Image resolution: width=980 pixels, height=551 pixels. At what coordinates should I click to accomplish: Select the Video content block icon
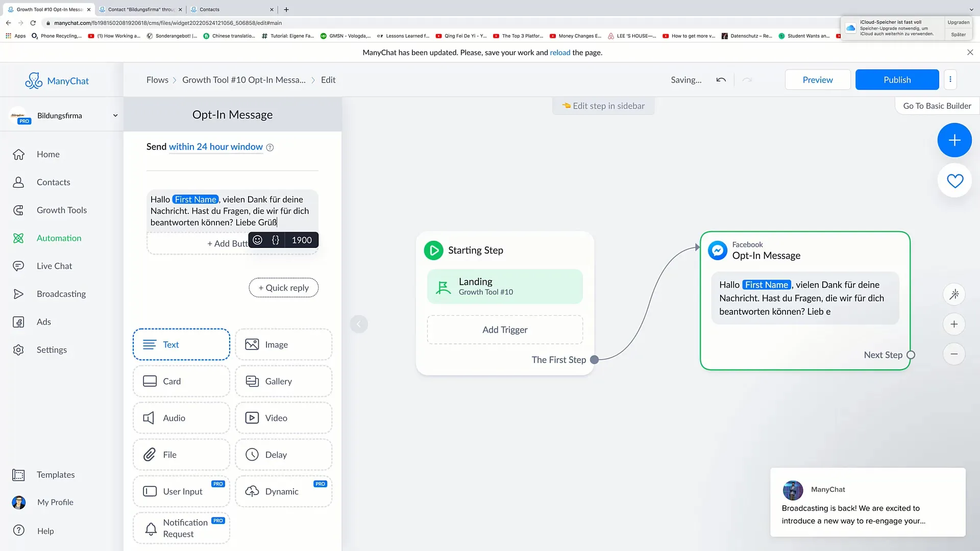point(253,417)
